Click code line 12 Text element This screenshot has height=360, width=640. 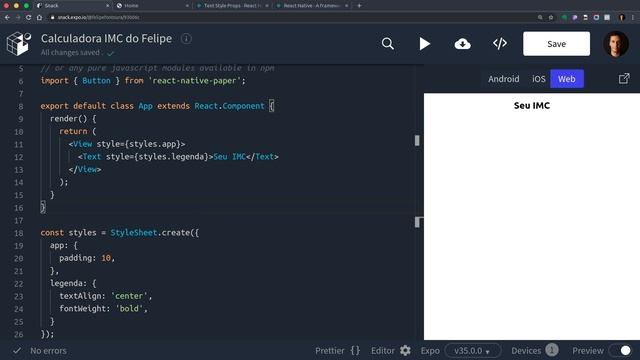(x=178, y=157)
